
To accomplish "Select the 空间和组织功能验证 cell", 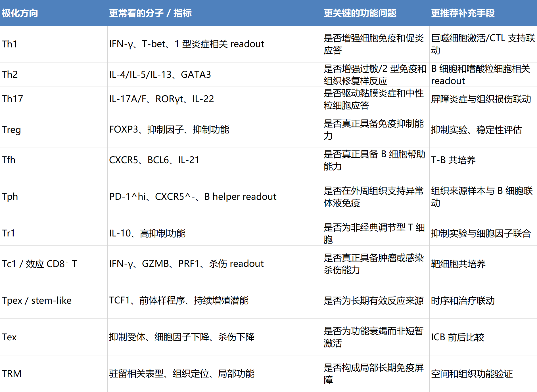I will tap(472, 374).
